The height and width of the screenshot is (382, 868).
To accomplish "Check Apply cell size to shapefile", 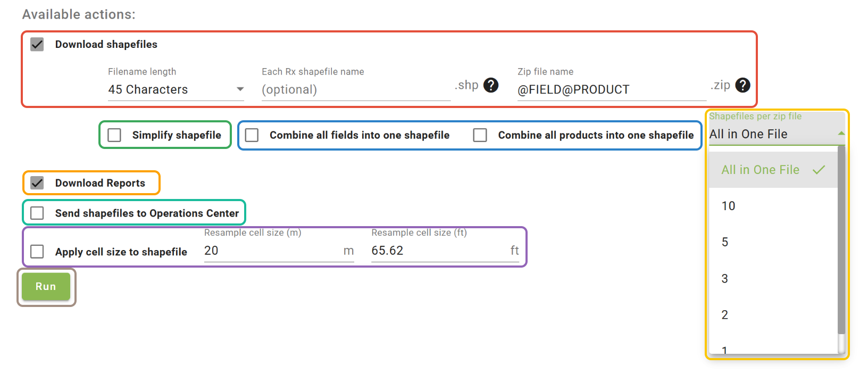I will tap(37, 252).
